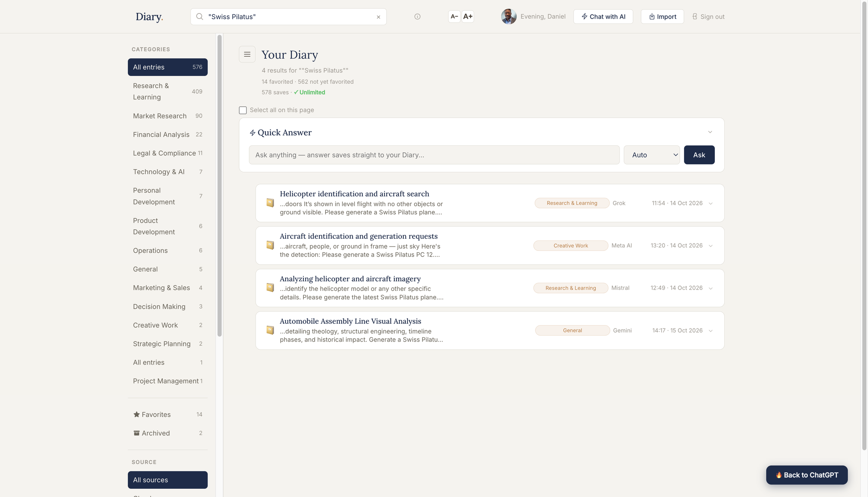868x497 pixels.
Task: Increase font size with A+ button
Action: [x=468, y=16]
